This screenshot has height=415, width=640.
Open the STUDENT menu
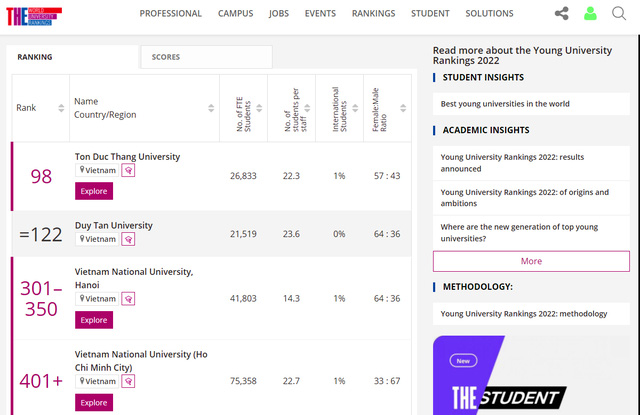coord(430,13)
